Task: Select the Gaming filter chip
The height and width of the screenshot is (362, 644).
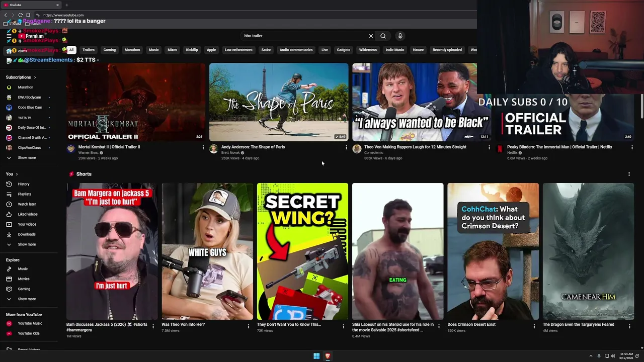Action: pos(110,50)
